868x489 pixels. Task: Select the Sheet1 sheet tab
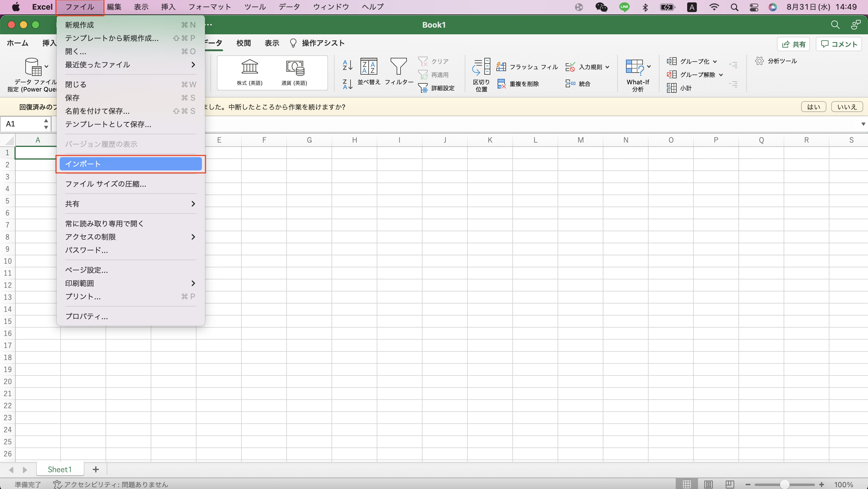(x=59, y=469)
